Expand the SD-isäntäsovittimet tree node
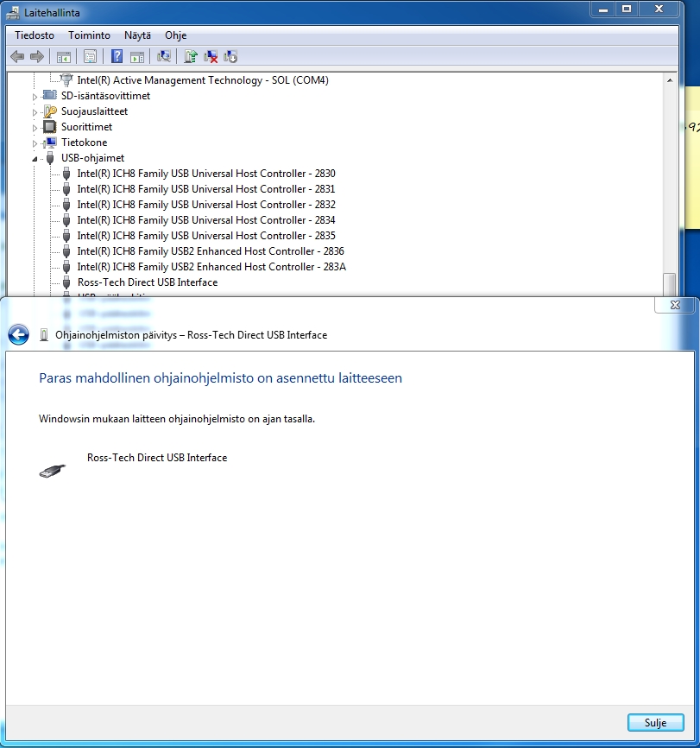The height and width of the screenshot is (748, 700). [x=35, y=96]
